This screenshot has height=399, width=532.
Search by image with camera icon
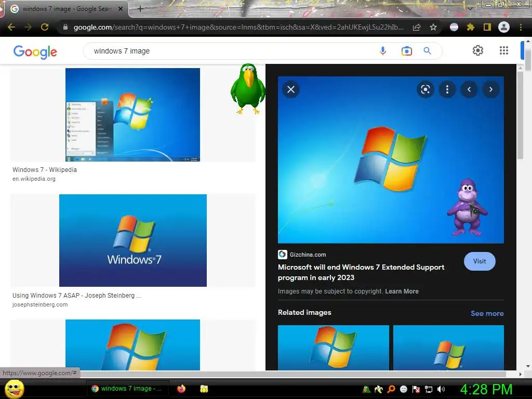coord(406,51)
